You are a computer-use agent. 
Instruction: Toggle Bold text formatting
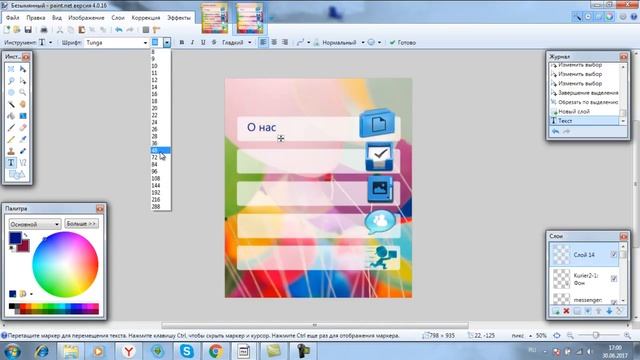(182, 42)
